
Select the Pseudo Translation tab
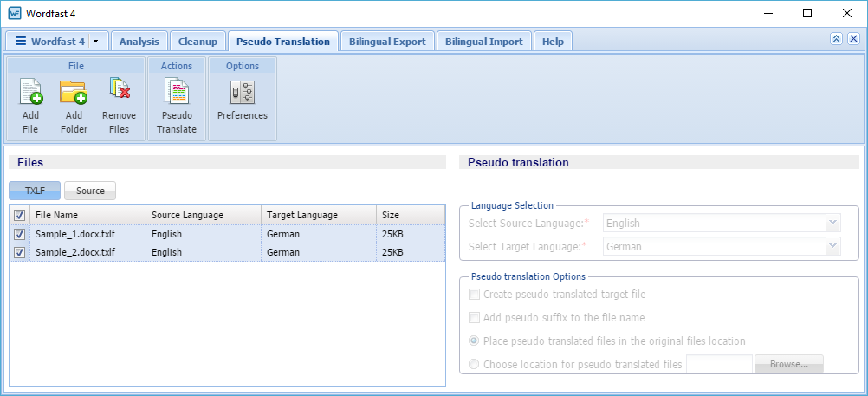[283, 42]
